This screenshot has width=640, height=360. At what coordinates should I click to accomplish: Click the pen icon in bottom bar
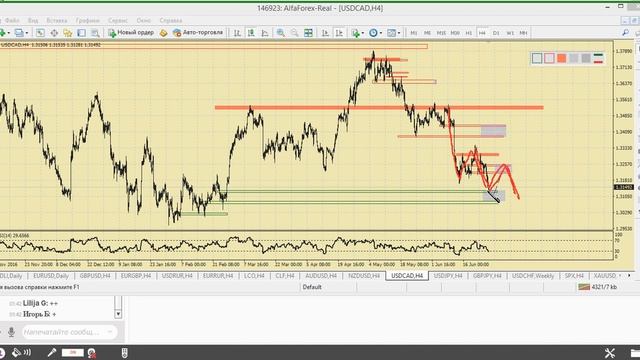click(x=51, y=353)
